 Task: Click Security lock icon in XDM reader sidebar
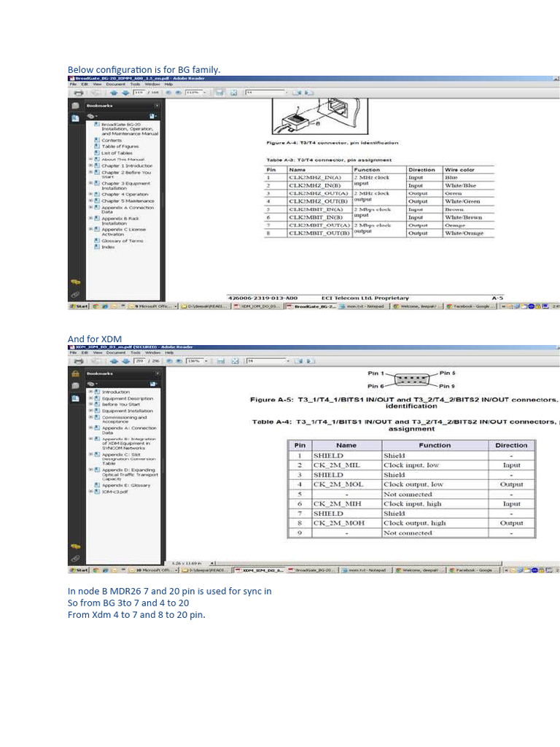(75, 374)
